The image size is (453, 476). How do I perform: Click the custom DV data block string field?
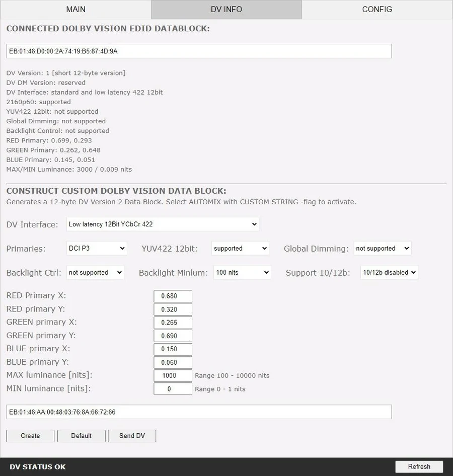[199, 412]
